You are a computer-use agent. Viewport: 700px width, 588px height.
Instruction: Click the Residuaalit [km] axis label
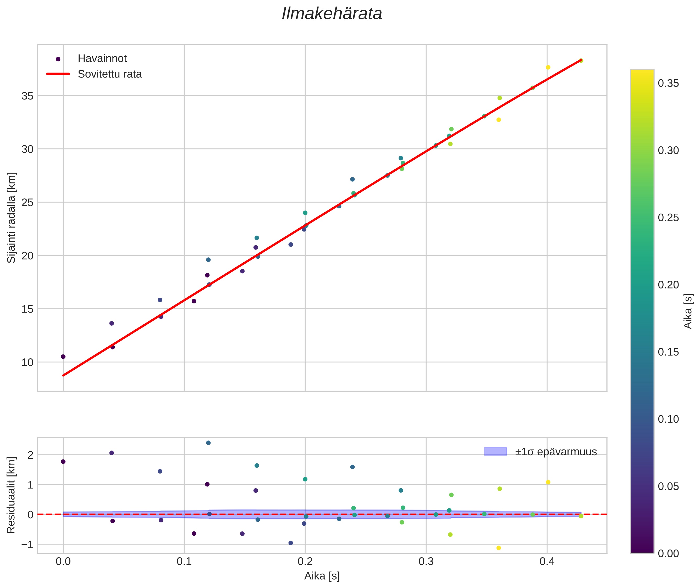coord(11,495)
